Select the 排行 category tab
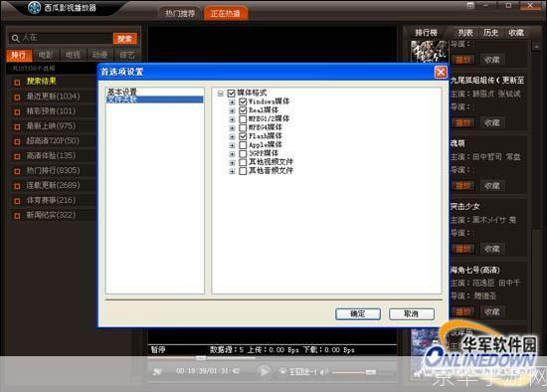 point(19,55)
